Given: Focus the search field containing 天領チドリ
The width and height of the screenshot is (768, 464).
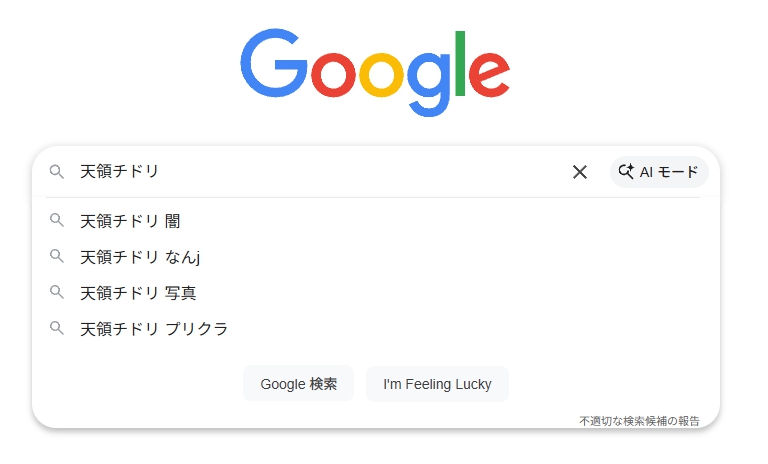Looking at the screenshot, I should click(119, 172).
